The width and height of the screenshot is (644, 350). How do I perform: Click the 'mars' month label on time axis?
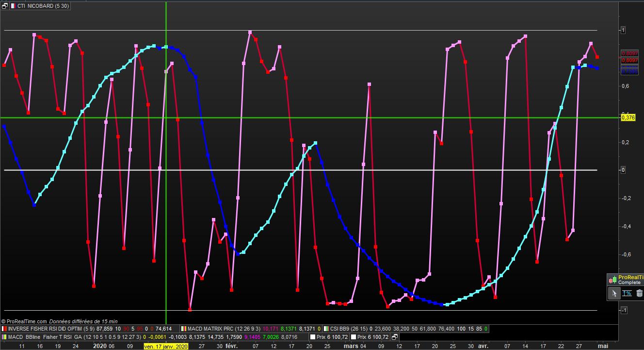click(351, 346)
